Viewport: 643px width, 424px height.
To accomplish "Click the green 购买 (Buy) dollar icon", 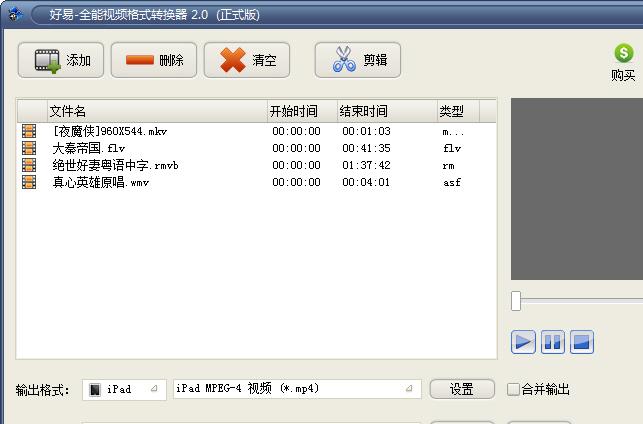I will (x=623, y=54).
